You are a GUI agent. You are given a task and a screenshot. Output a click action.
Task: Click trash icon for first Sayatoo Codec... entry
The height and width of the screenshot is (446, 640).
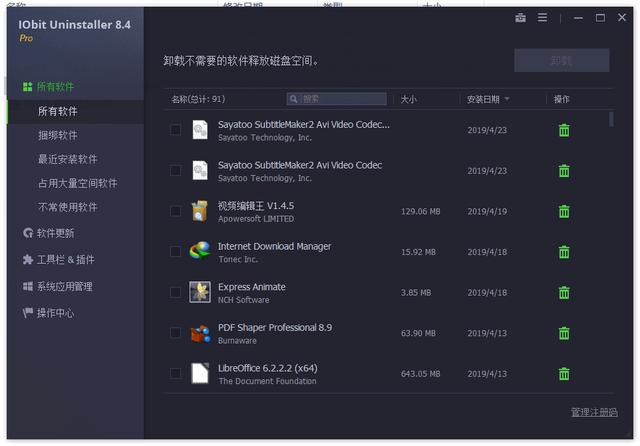tap(564, 130)
